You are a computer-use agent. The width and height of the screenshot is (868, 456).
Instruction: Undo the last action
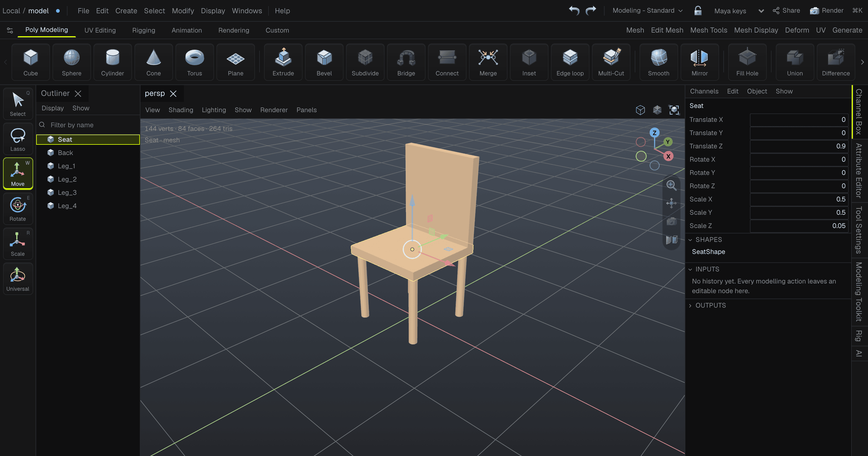point(574,10)
